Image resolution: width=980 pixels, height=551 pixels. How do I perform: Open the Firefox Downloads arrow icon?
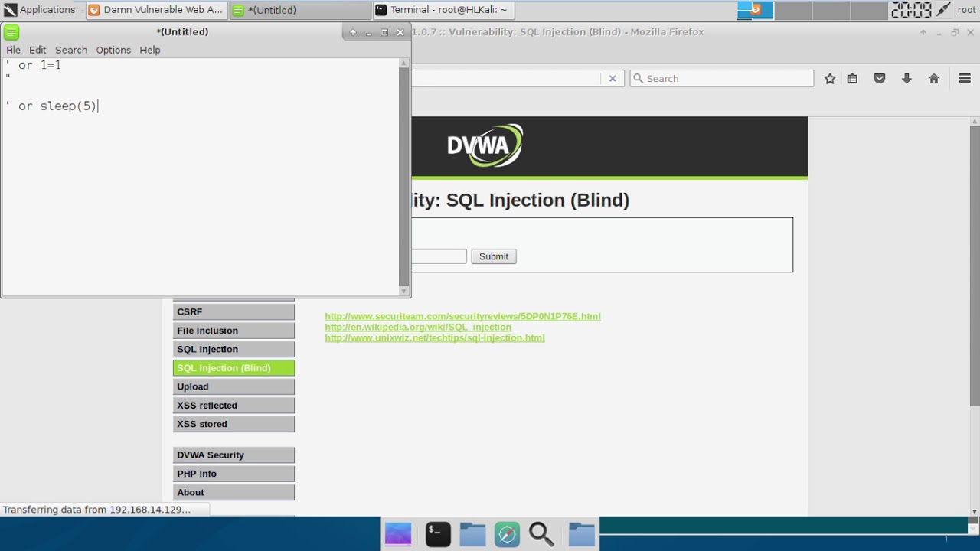pos(906,78)
